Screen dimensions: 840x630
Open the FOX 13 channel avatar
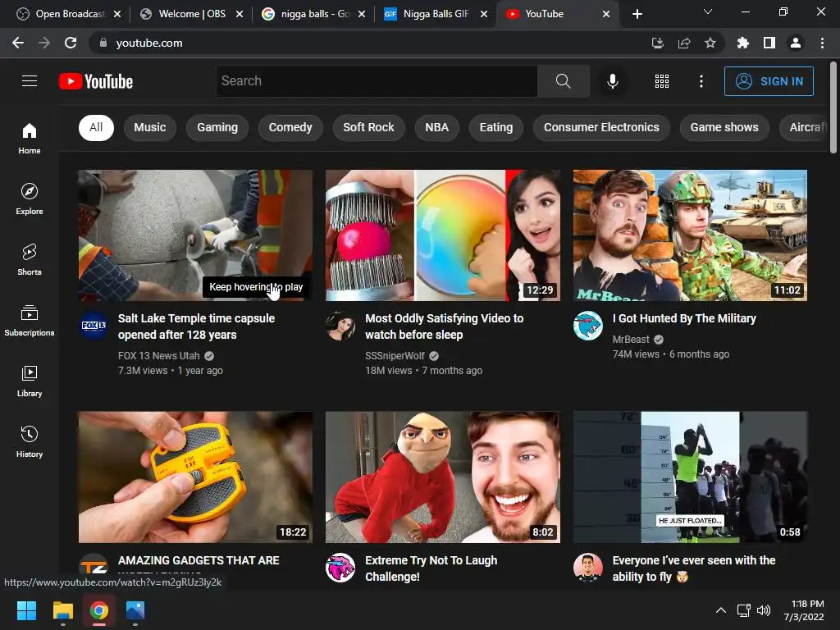94,325
